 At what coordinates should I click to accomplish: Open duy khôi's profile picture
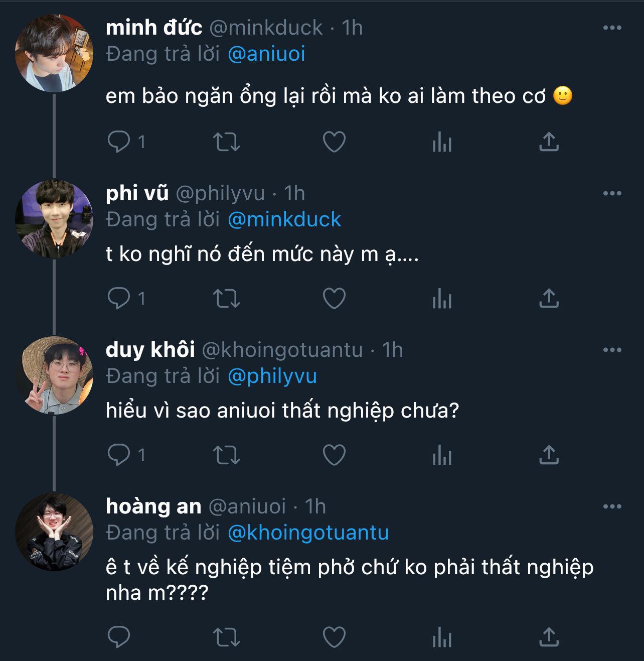click(x=54, y=375)
